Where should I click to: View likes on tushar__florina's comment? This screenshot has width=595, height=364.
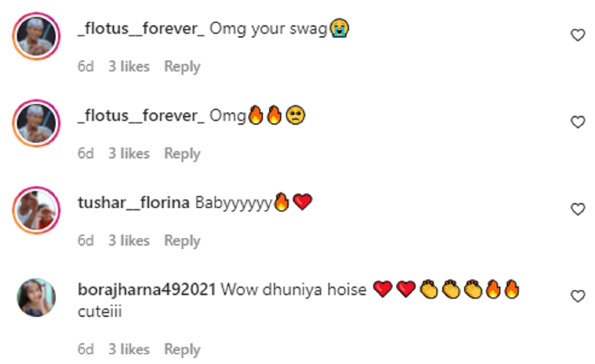pyautogui.click(x=129, y=241)
